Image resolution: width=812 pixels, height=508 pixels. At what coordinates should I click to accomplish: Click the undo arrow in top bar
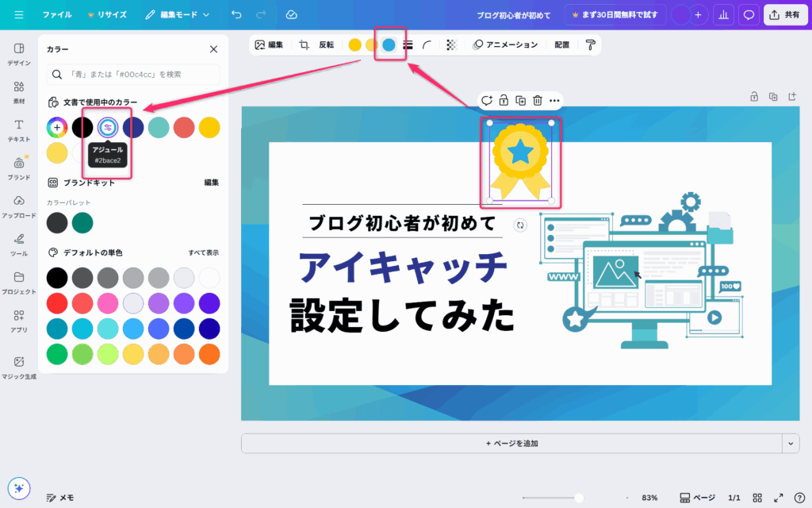(x=236, y=15)
